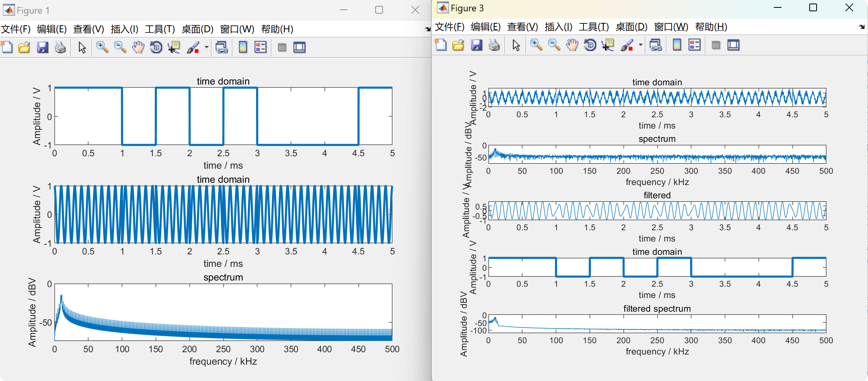Image resolution: width=868 pixels, height=381 pixels.
Task: Print Figure 3 using the printer icon
Action: coord(494,45)
